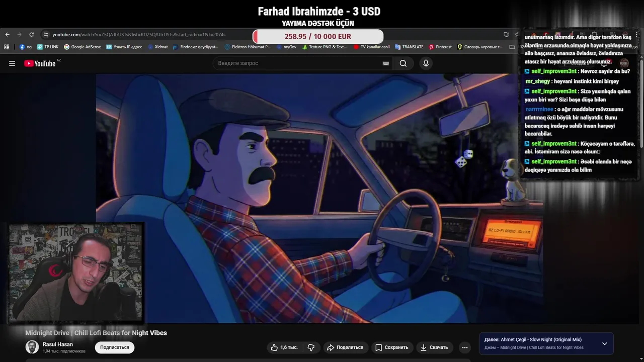Open next track Ahmet Çegil - Slow Night
The width and height of the screenshot is (644, 362).
click(533, 340)
